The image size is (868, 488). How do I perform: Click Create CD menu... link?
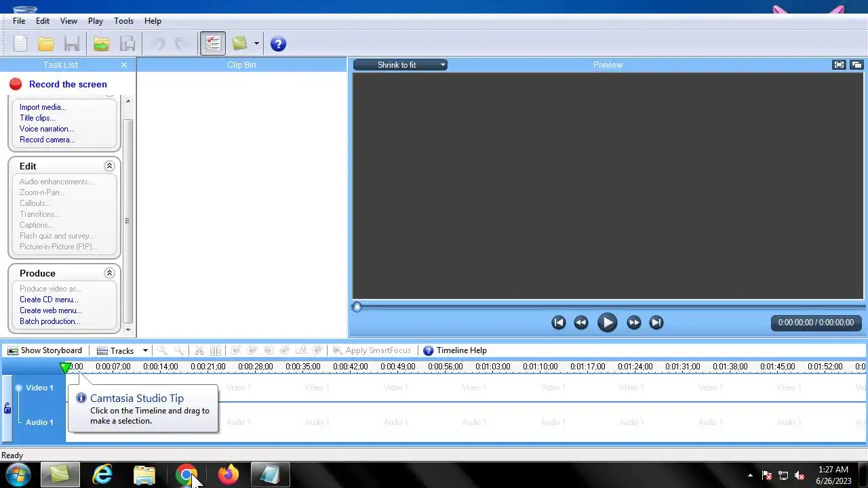coord(49,300)
